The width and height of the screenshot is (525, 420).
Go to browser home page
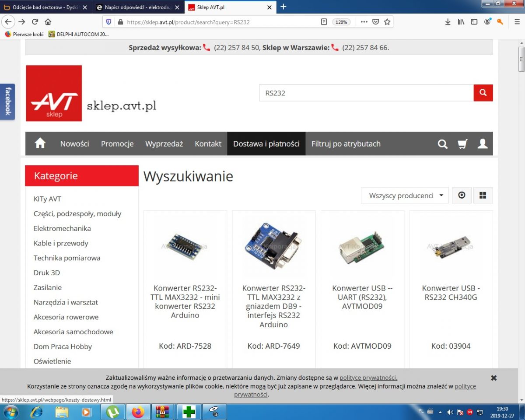tap(48, 22)
